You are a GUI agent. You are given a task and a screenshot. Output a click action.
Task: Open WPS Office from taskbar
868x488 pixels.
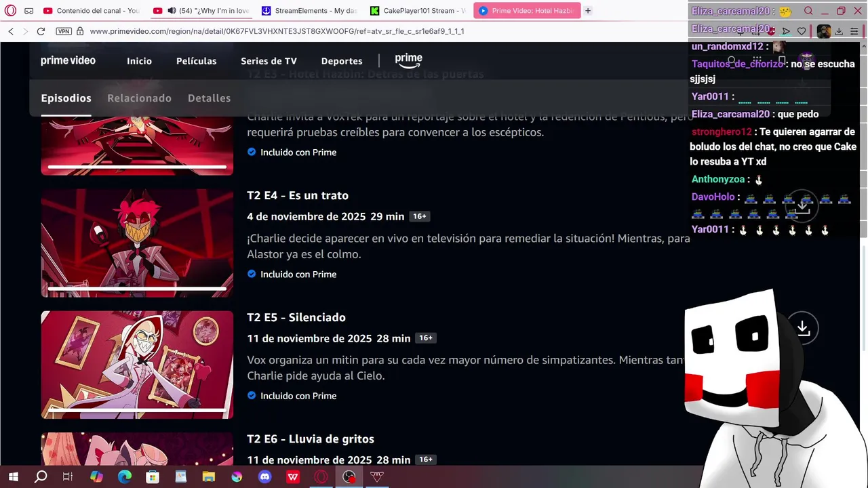coord(293,477)
